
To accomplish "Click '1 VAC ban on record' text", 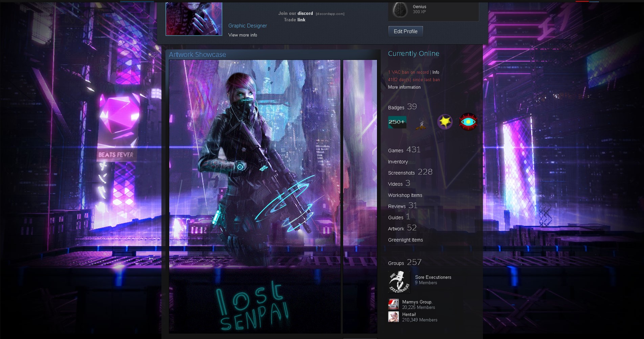I will (x=408, y=72).
